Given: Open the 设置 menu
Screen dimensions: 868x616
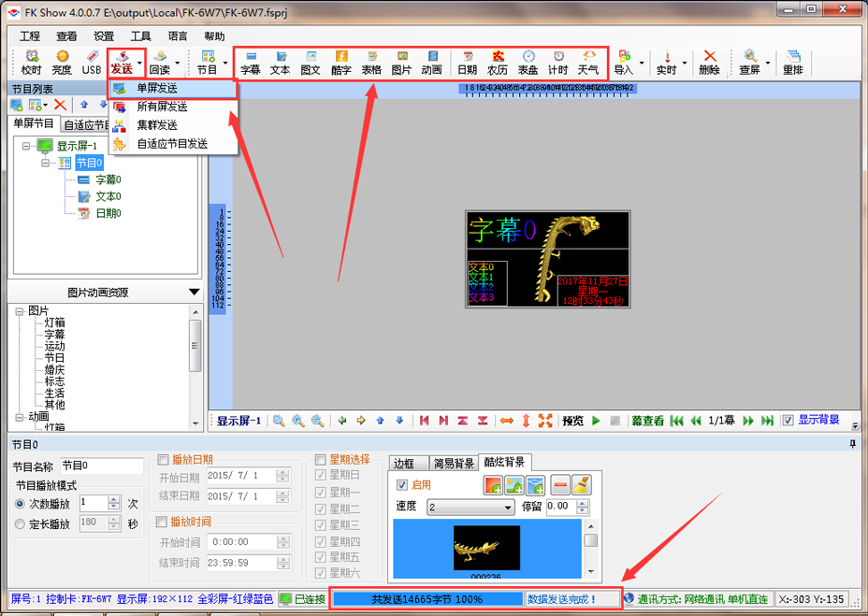Looking at the screenshot, I should pos(104,36).
